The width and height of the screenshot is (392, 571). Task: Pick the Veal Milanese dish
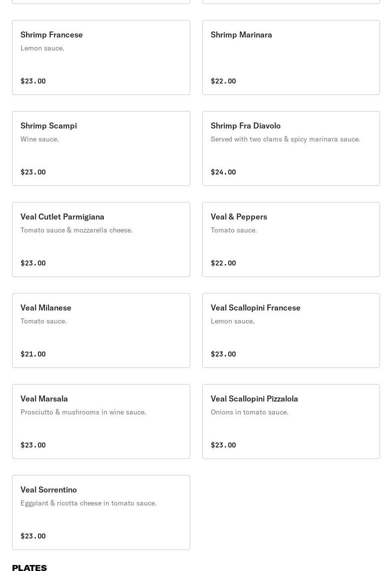point(101,330)
